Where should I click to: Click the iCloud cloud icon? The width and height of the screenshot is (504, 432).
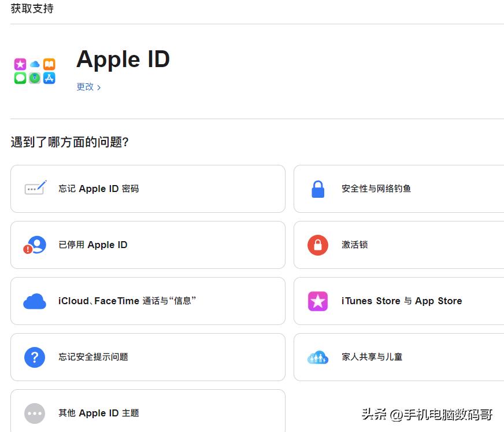(x=35, y=300)
